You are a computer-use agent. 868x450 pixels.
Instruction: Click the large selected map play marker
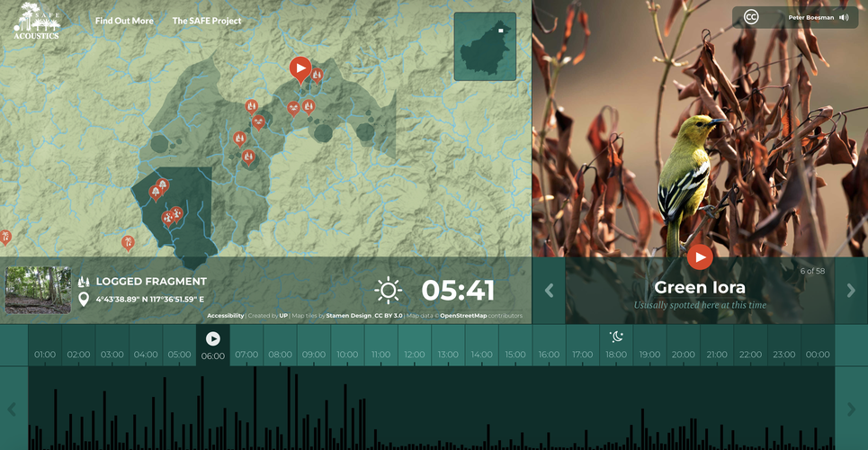(x=300, y=67)
